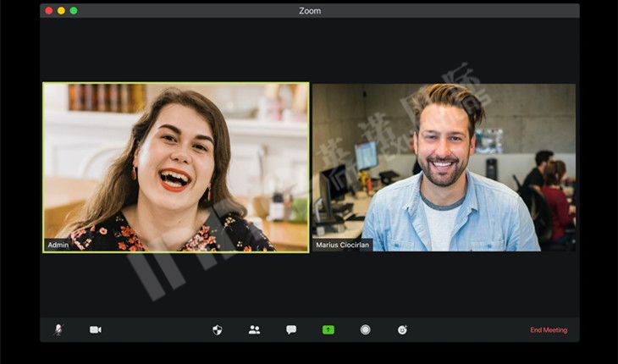Click the green Share Screen icon

point(328,329)
